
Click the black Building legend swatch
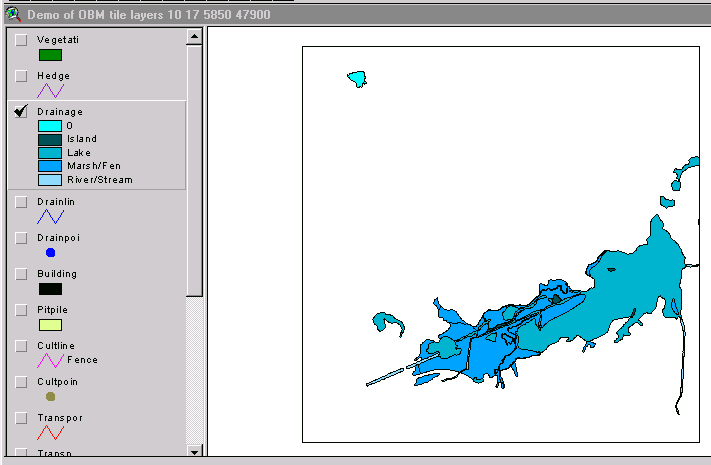(50, 289)
